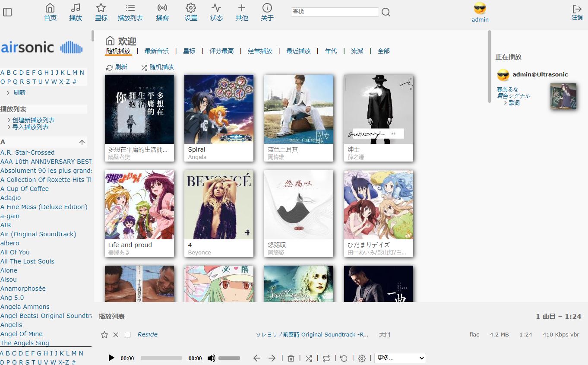Select the 经常播放 tab
Viewport: 588px width, 365px height.
click(260, 51)
